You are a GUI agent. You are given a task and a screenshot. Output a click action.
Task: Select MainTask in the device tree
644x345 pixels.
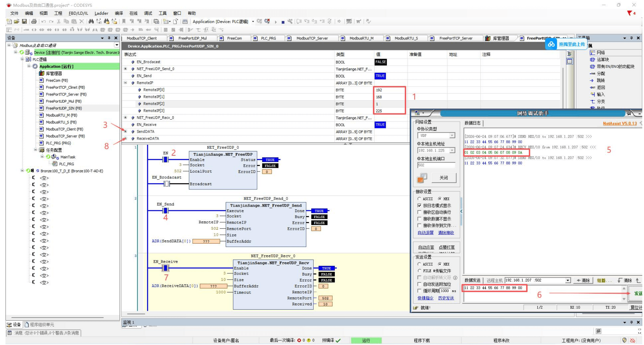pos(68,157)
